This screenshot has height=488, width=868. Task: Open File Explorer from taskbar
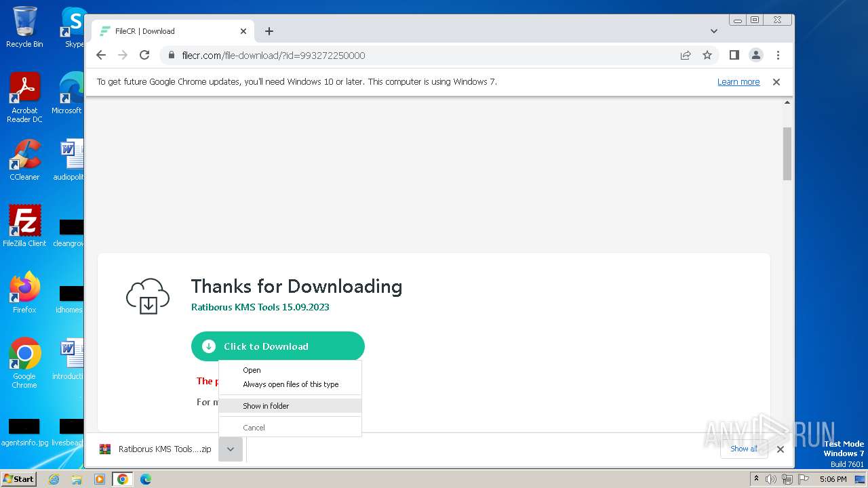click(77, 479)
